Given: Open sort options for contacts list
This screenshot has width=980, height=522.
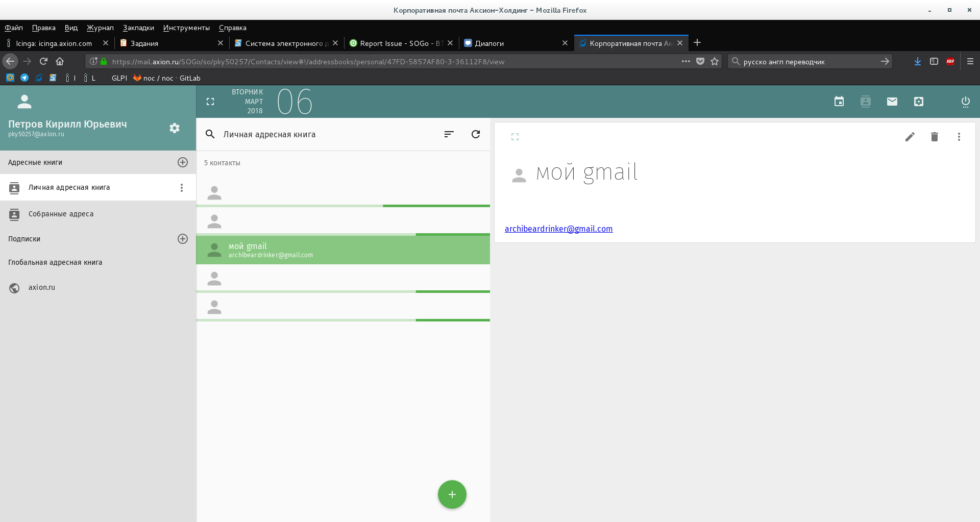Looking at the screenshot, I should [449, 134].
